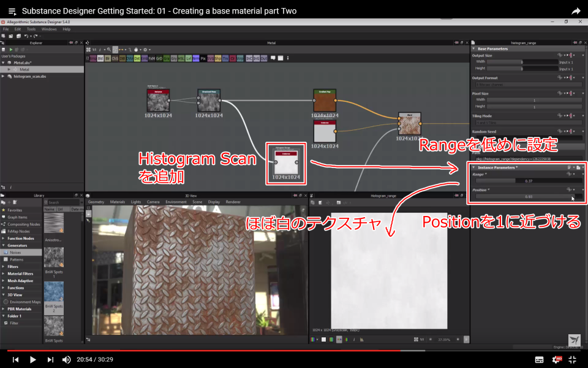Add an HSL node via HSL button
588x368 pixels.
pyautogui.click(x=181, y=59)
